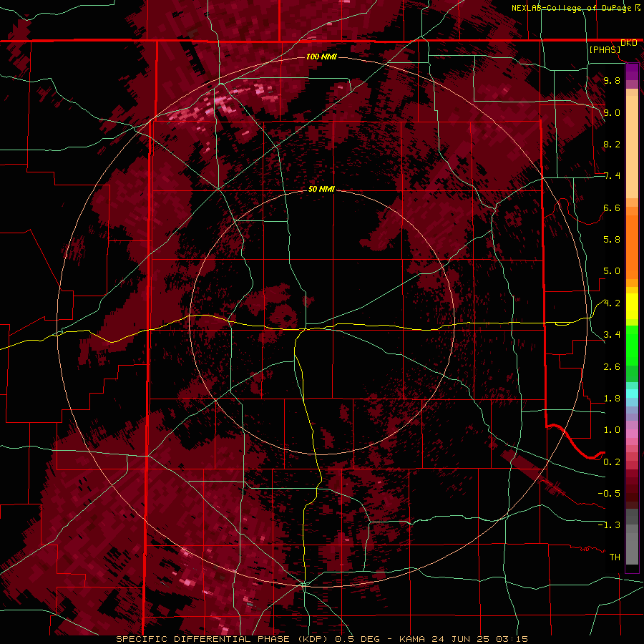Image resolution: width=644 pixels, height=644 pixels.
Task: Select the 5.0 scale value
Action: point(612,271)
